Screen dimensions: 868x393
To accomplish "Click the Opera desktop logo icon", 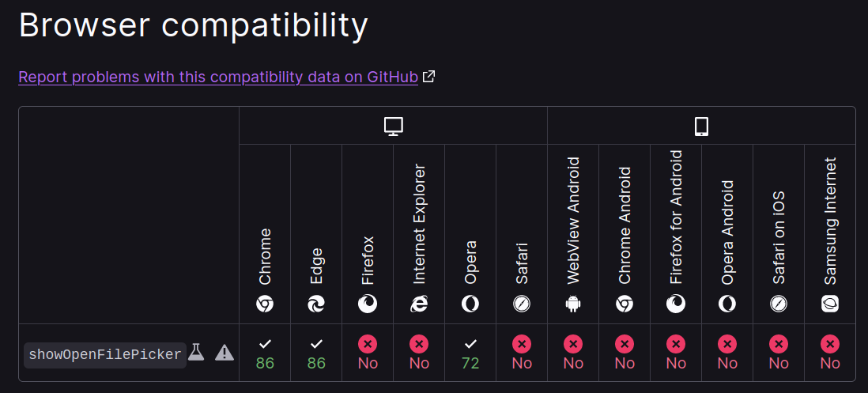I will pos(470,304).
